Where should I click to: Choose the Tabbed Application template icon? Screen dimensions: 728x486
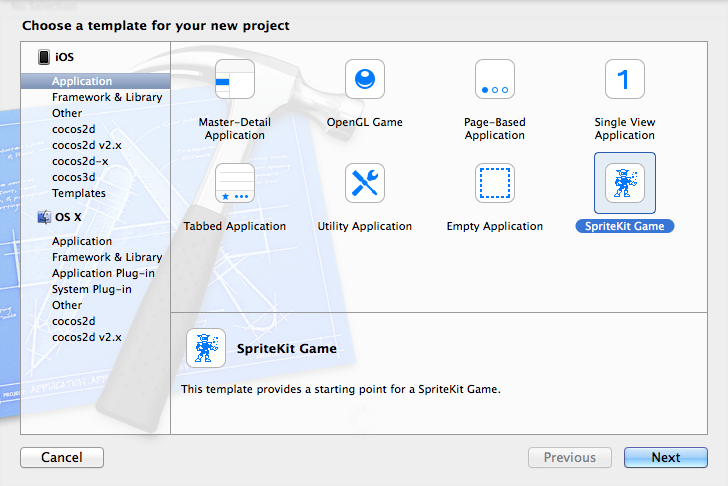(235, 183)
